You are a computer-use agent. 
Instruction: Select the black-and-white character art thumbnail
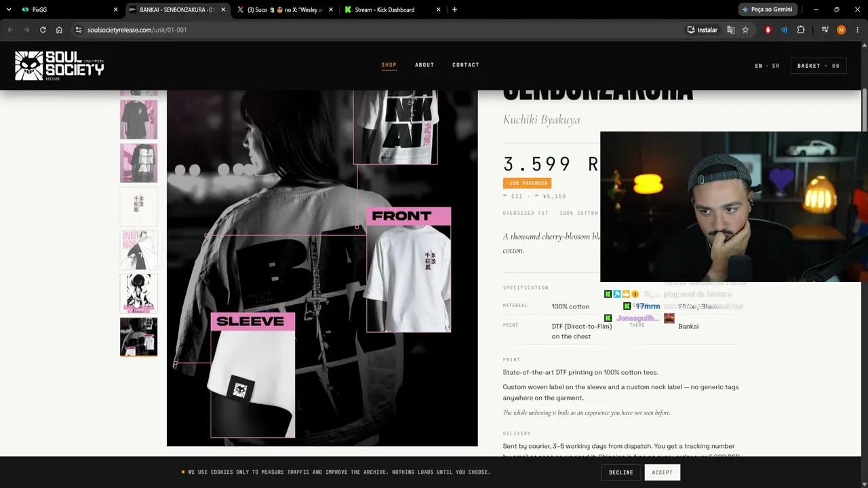(x=138, y=293)
